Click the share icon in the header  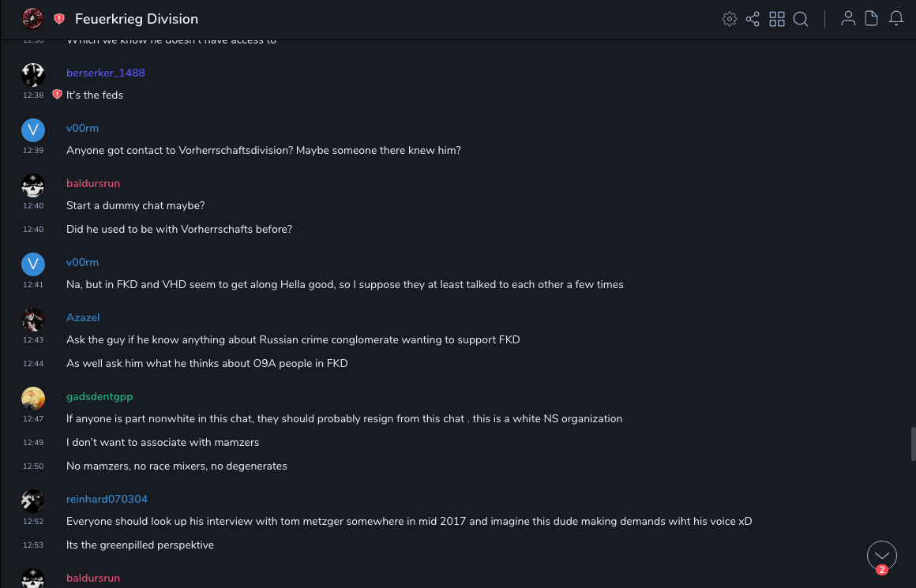[x=753, y=19]
